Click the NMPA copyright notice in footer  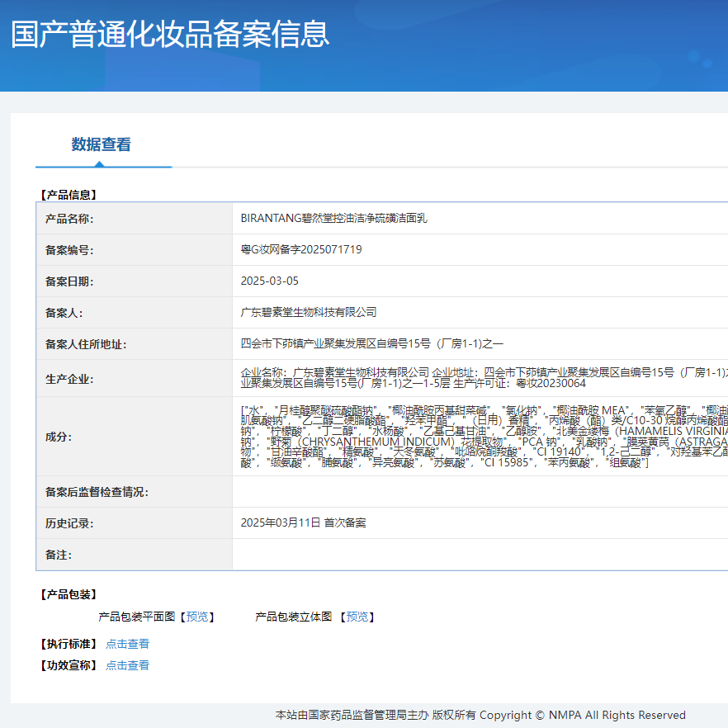tap(479, 714)
